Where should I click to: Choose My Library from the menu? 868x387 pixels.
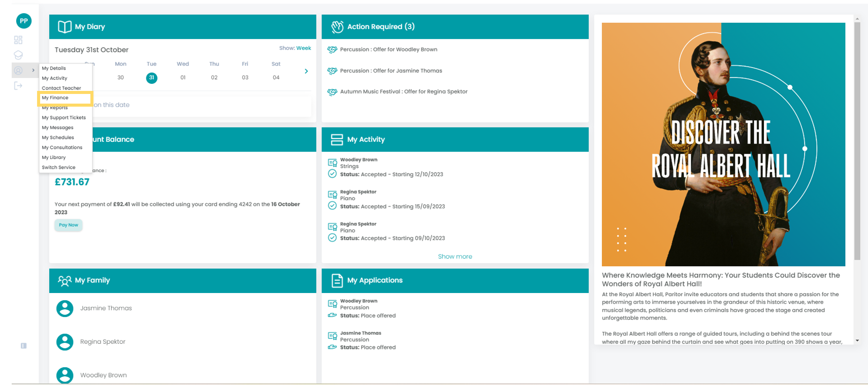click(54, 157)
